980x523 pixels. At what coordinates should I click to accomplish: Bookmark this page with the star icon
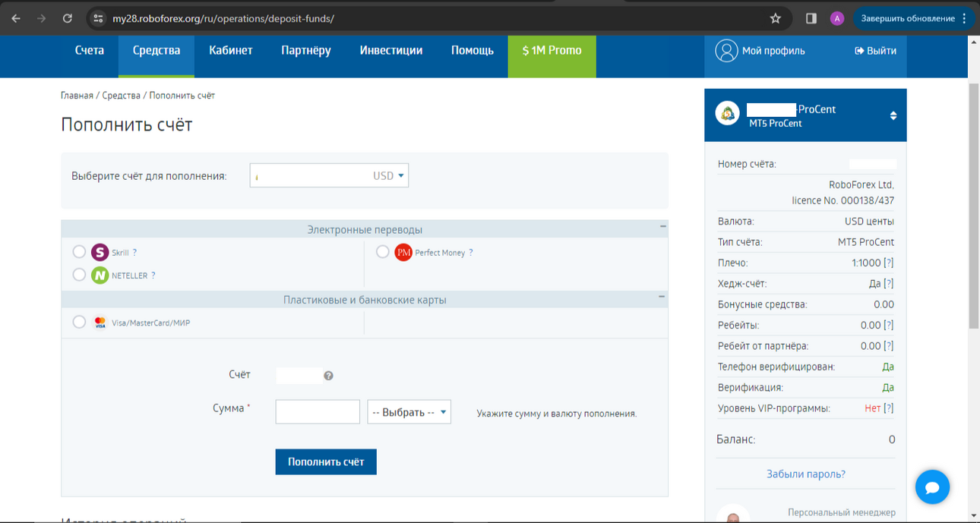[x=775, y=18]
